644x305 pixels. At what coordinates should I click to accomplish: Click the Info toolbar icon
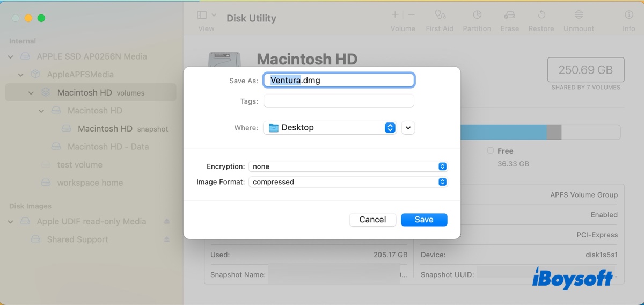(629, 15)
